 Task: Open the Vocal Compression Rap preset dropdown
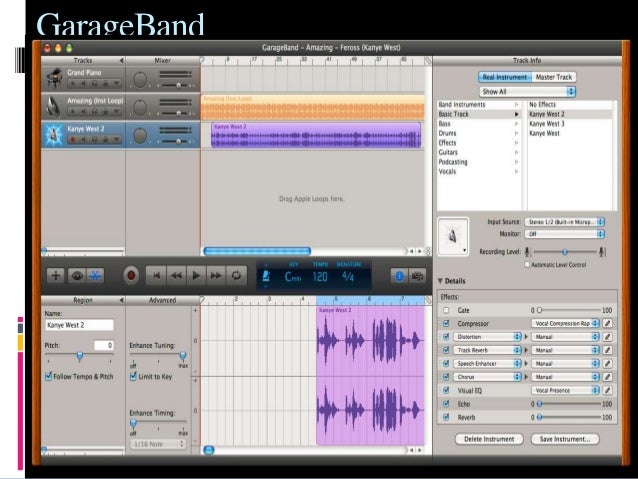click(565, 324)
